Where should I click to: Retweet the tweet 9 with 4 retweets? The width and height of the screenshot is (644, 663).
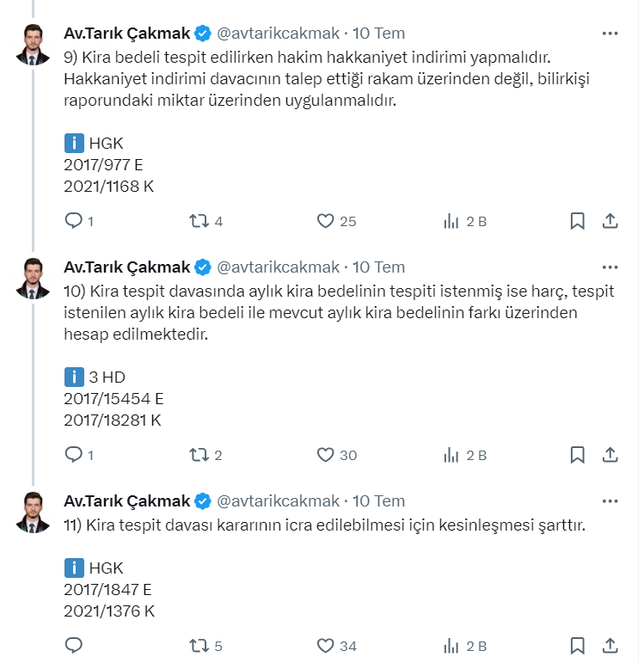pyautogui.click(x=199, y=221)
